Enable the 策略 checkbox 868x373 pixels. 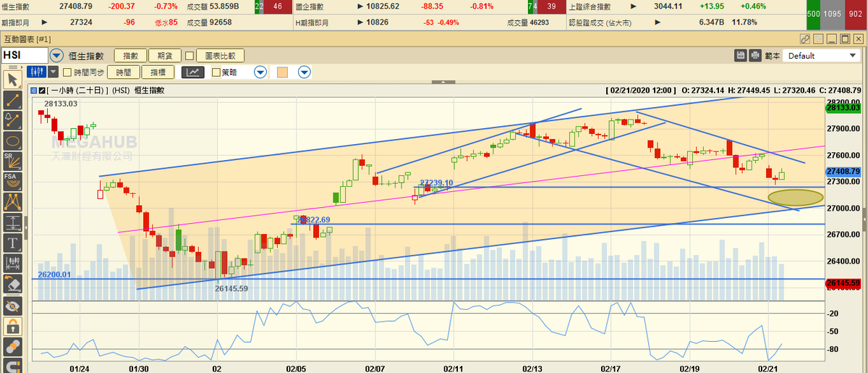pos(216,72)
